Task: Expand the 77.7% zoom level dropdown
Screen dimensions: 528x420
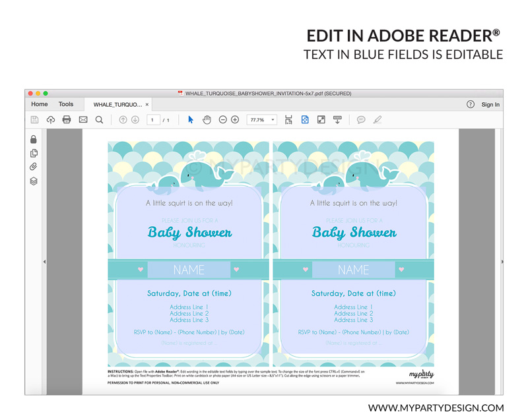Action: 273,120
